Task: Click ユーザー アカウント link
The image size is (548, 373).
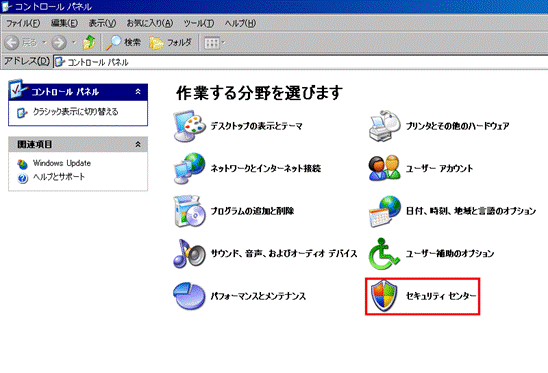Action: tap(439, 168)
